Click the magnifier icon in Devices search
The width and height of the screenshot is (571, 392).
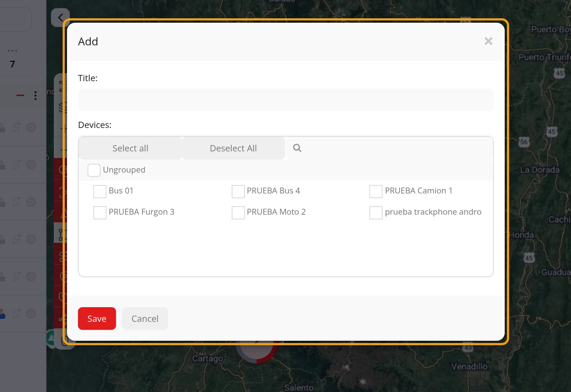[x=297, y=148]
